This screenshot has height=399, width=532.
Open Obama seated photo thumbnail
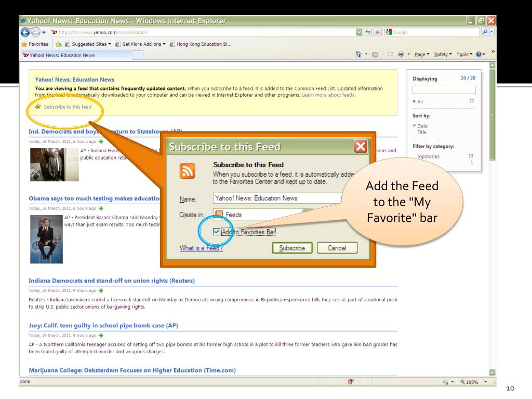[x=46, y=239]
